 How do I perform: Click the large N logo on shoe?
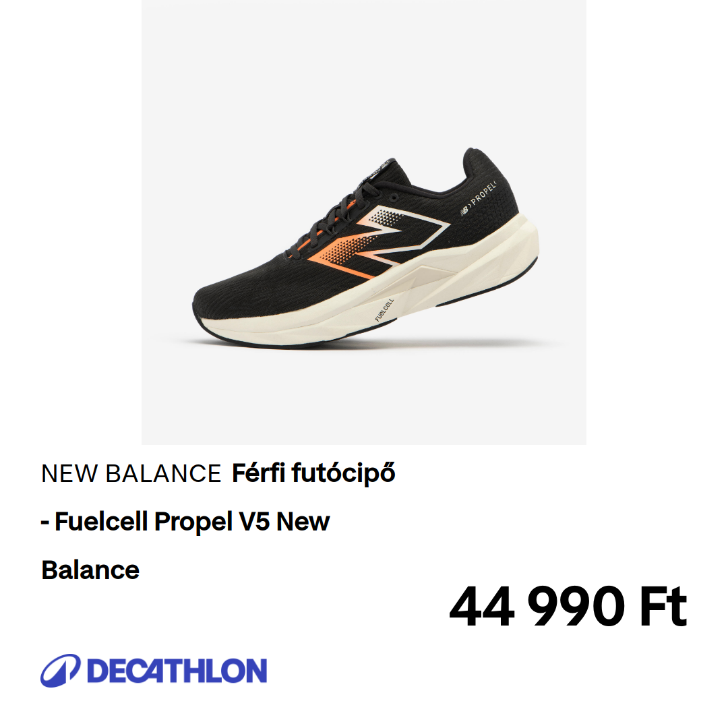click(x=378, y=241)
